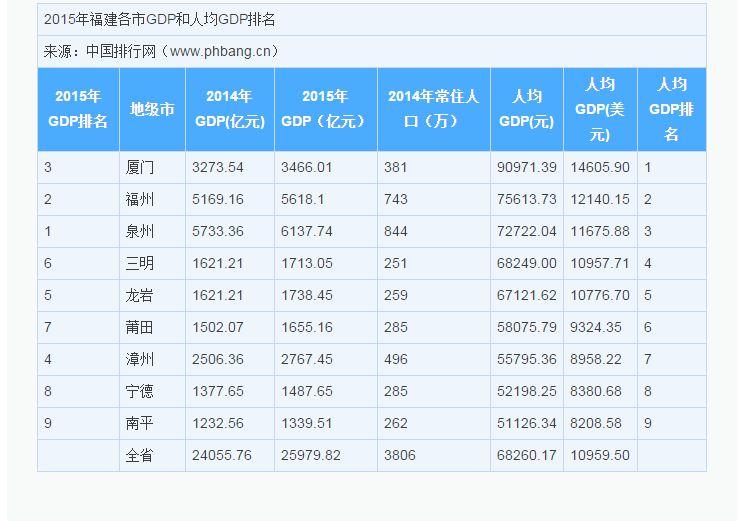
Task: Click the population value 262
Action: point(395,423)
